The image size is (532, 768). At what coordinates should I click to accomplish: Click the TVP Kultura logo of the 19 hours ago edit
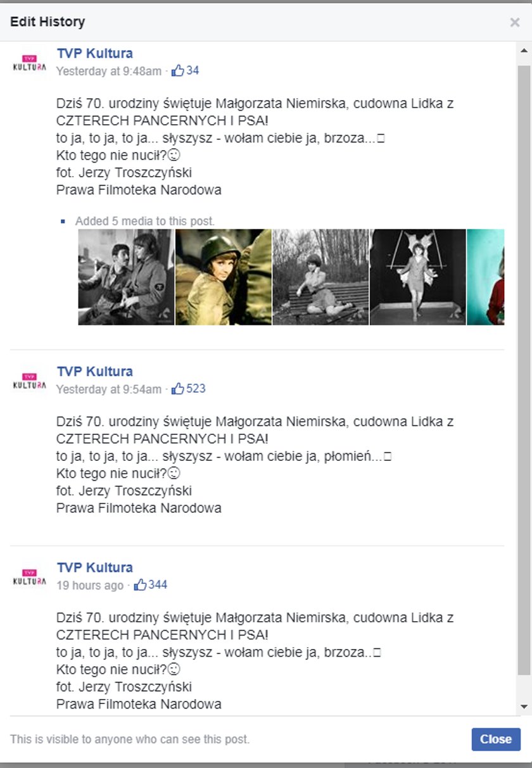(x=29, y=577)
